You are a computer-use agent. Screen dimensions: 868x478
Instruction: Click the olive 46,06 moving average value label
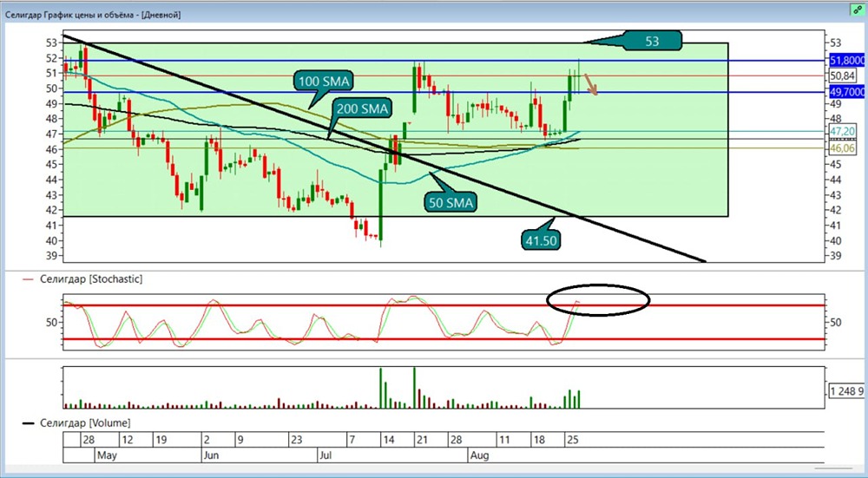point(842,147)
